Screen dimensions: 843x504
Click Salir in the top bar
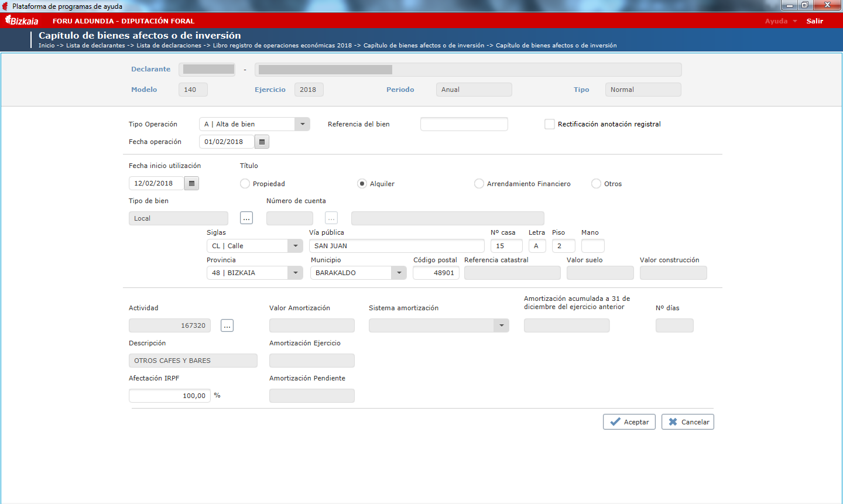pyautogui.click(x=815, y=21)
